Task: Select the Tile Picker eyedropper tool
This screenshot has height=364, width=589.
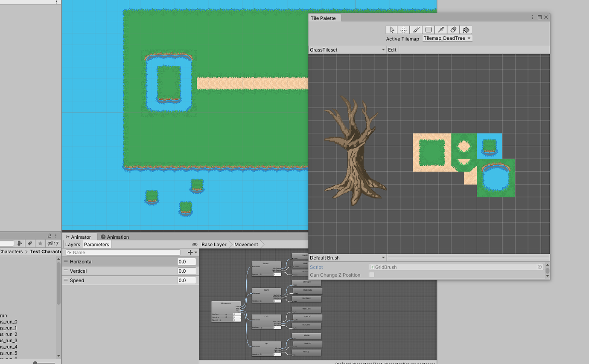Action: 441,29
